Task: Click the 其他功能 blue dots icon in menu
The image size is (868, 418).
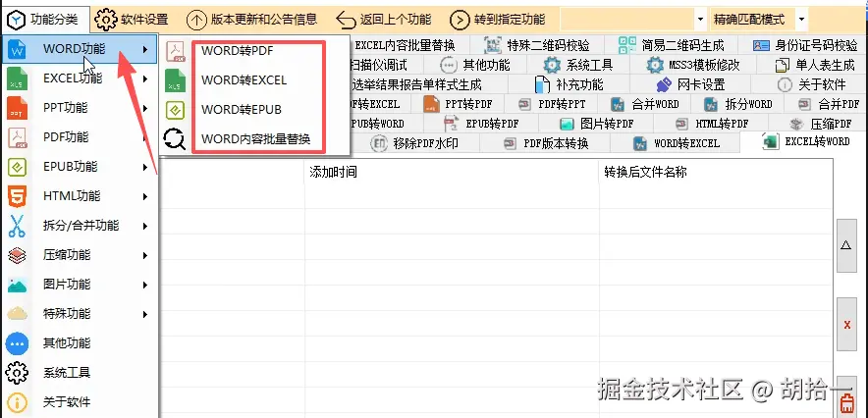Action: coord(17,343)
